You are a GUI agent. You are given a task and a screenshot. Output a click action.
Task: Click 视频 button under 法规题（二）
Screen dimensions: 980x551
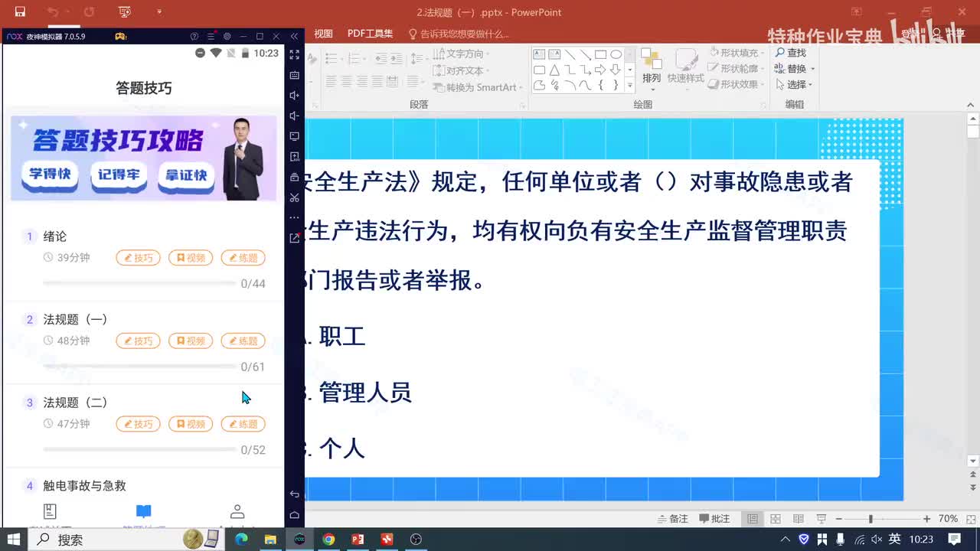191,424
